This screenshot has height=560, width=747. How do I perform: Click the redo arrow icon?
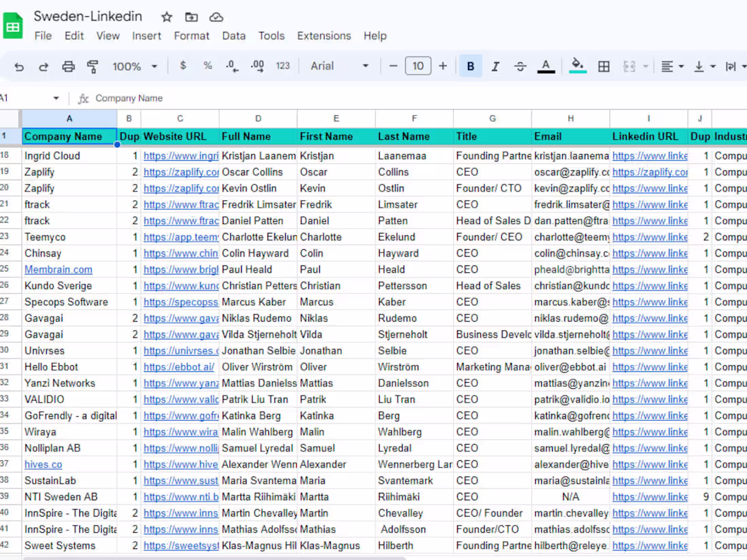pos(43,67)
